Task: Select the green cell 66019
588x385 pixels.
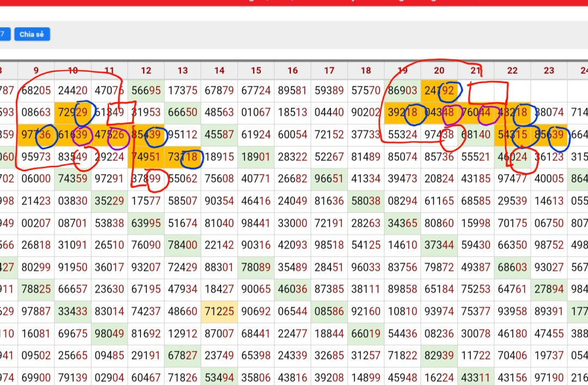Action: pos(366,334)
